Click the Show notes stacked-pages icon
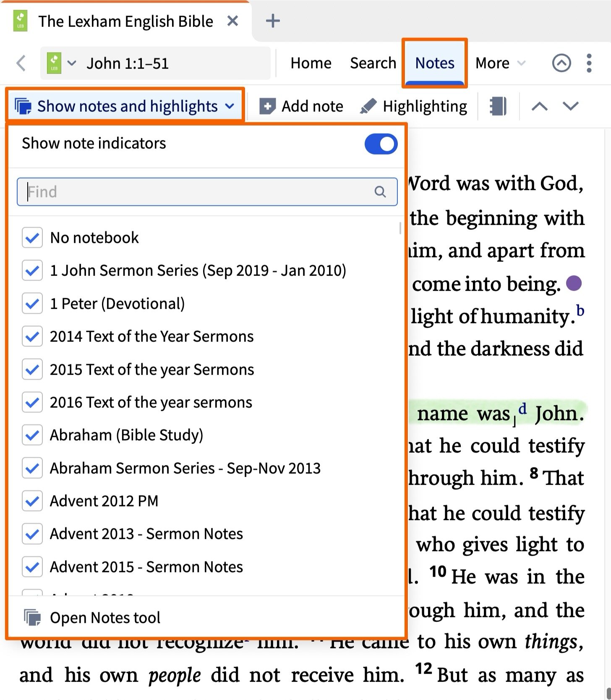Screen dimensions: 611x700 [x=23, y=106]
